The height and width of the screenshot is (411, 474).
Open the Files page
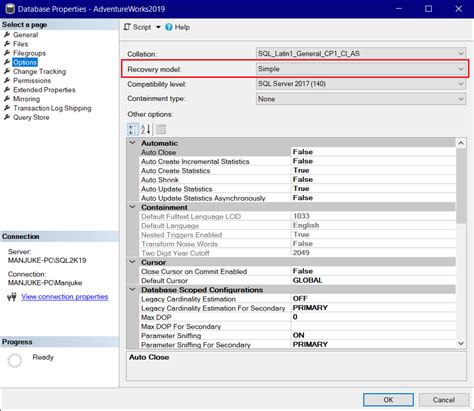pos(20,44)
